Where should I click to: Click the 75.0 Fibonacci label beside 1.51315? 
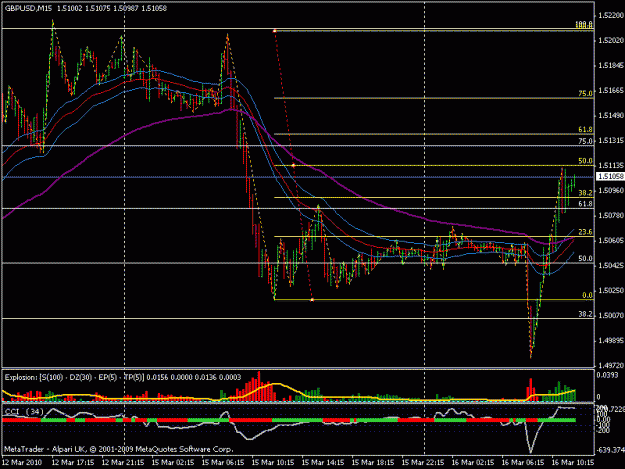click(x=586, y=141)
